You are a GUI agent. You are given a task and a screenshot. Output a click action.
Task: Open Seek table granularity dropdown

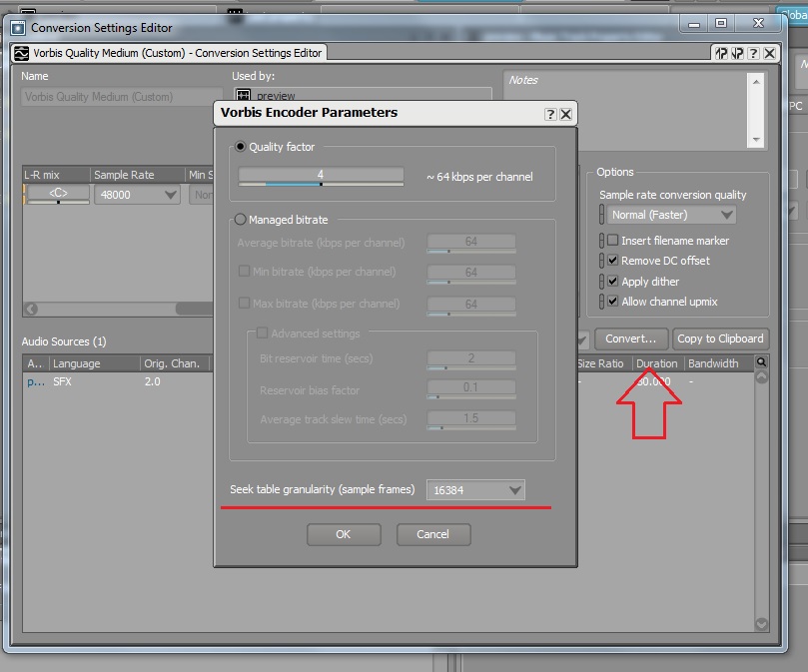(475, 489)
